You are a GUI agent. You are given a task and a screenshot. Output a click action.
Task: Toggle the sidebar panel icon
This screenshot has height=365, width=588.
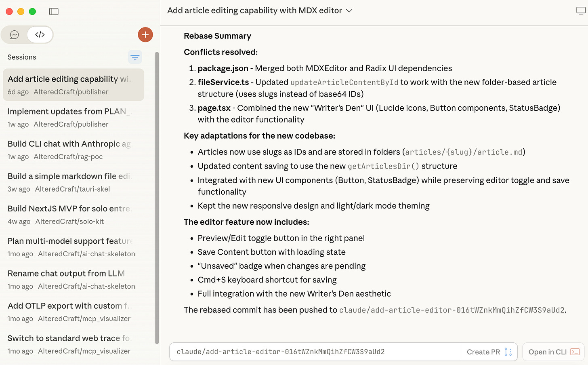coord(54,11)
